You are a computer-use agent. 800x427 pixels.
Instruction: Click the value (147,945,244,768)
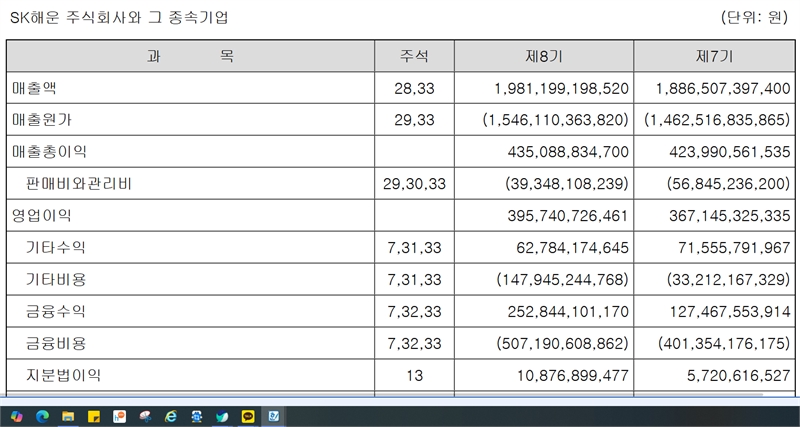tap(562, 280)
